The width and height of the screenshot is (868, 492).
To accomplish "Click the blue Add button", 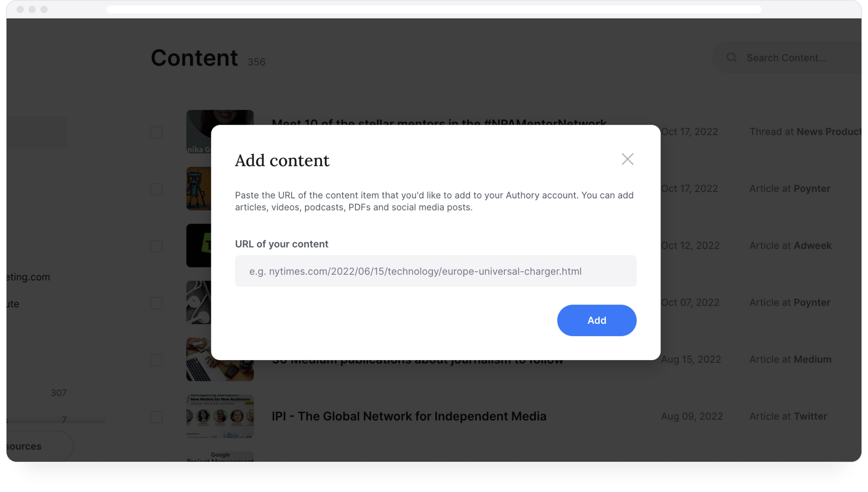I will click(597, 320).
